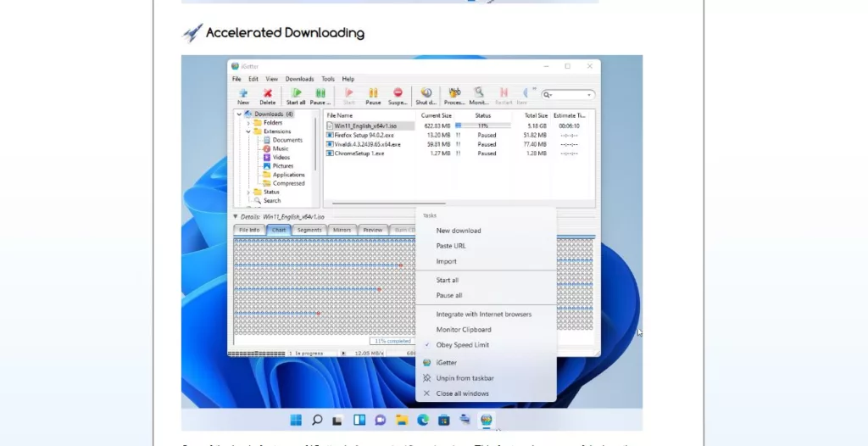868x446 pixels.
Task: Choose New download from jump list
Action: (x=459, y=231)
